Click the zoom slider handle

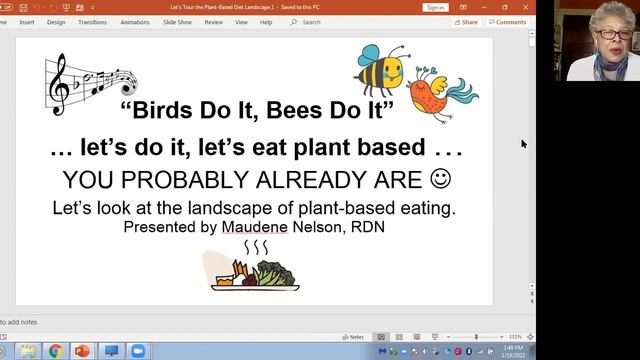coord(476,337)
